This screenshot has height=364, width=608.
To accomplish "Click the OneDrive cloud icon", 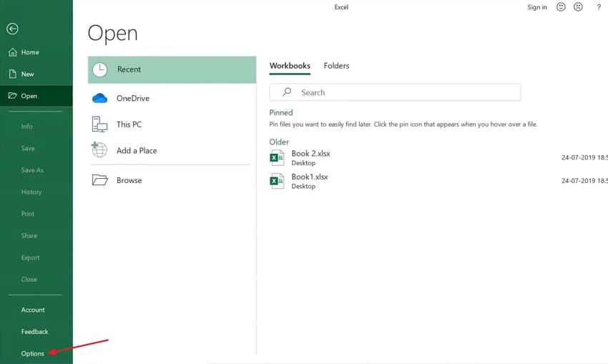I will [x=99, y=98].
